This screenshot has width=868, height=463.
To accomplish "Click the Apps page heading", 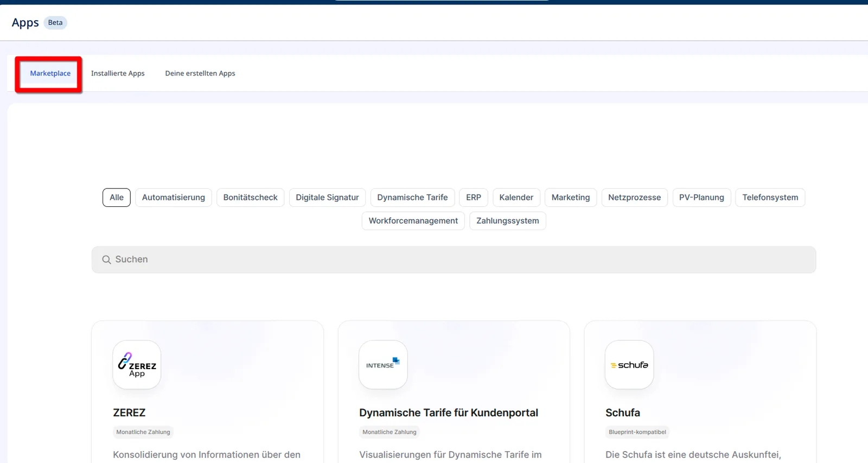I will (x=25, y=23).
